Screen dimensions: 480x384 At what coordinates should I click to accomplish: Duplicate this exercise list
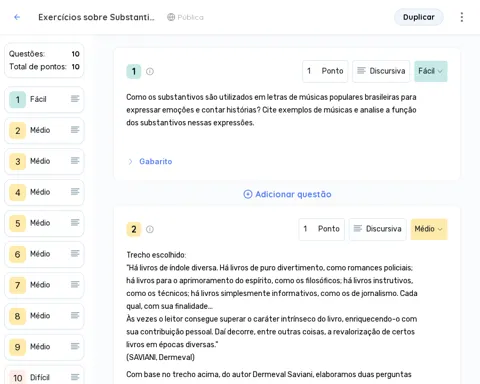(x=419, y=17)
